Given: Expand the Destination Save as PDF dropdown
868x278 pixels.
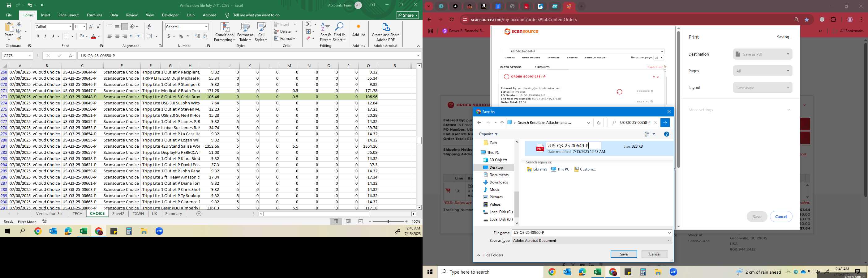Looking at the screenshot, I should 763,54.
